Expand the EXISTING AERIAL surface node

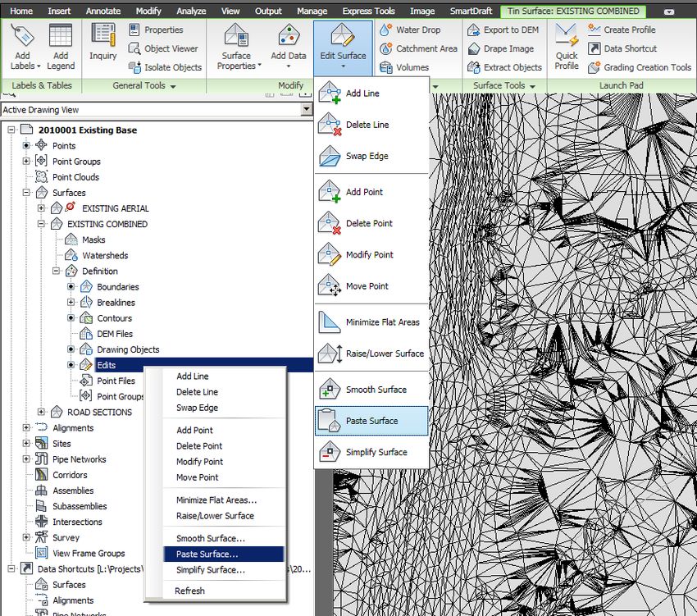pos(41,208)
